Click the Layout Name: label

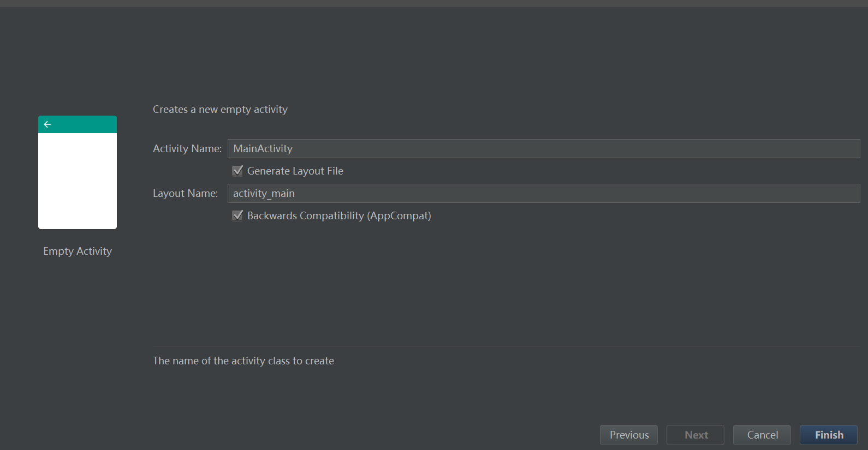coord(185,193)
